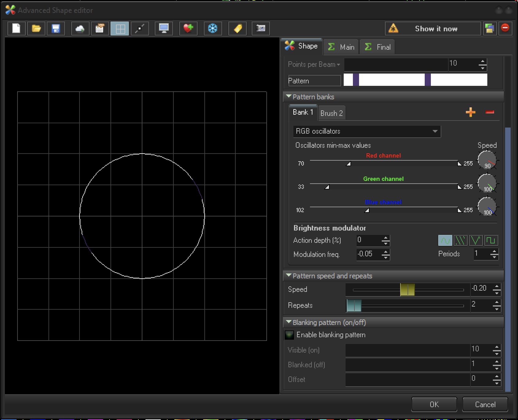Add a pattern bank with orange plus
This screenshot has width=518, height=420.
click(x=470, y=113)
